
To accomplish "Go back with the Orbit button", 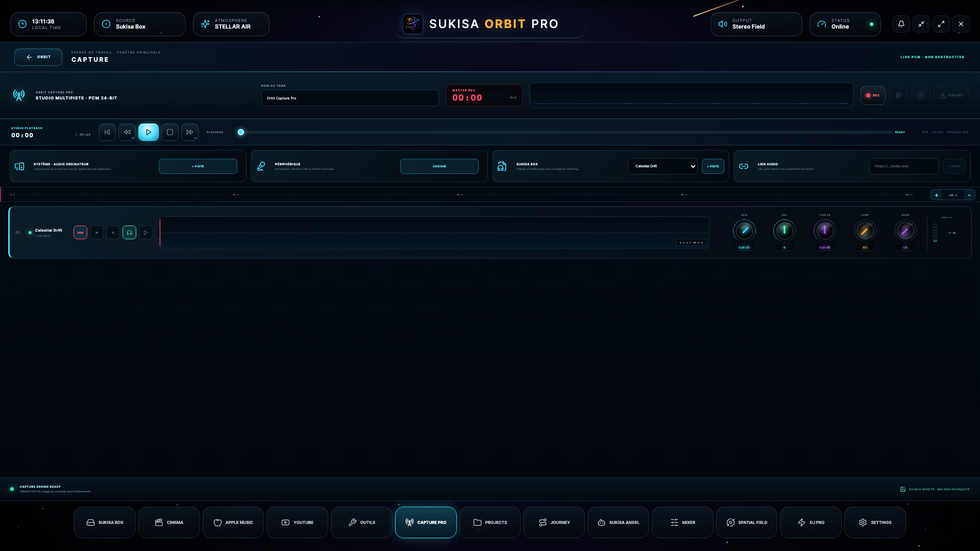I will (38, 57).
